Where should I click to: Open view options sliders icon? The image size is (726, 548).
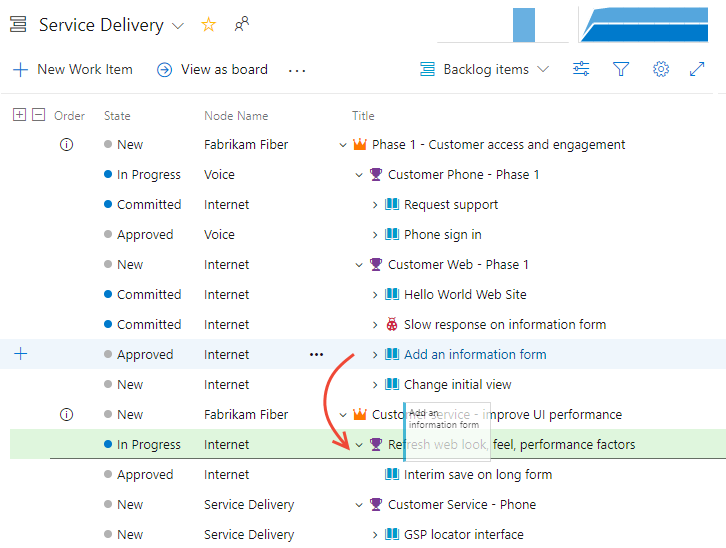[x=581, y=69]
